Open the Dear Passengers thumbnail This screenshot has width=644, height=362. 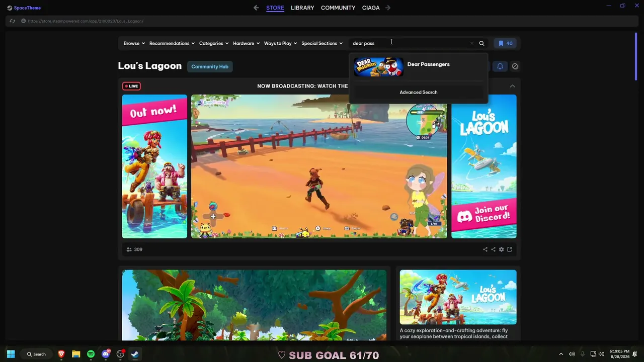tap(379, 67)
